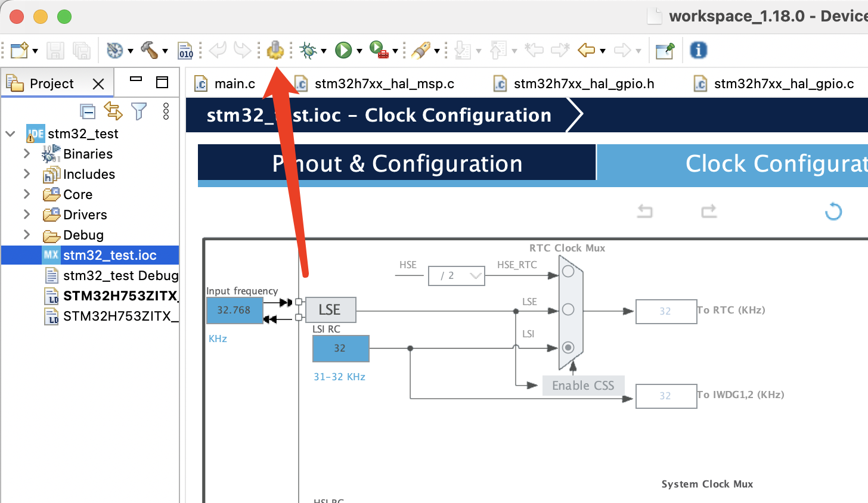This screenshot has height=503, width=868.
Task: Click the Last Edit Location icon
Action: pyautogui.click(x=534, y=50)
